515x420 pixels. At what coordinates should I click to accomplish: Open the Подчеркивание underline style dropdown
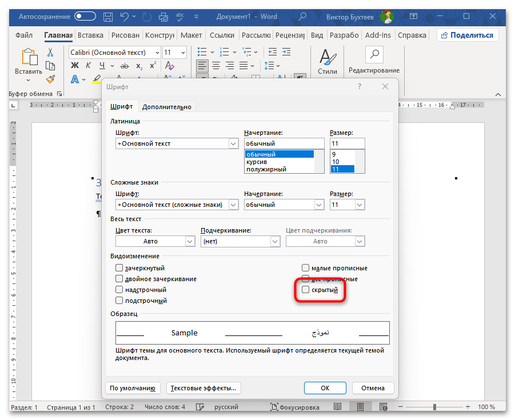point(274,241)
